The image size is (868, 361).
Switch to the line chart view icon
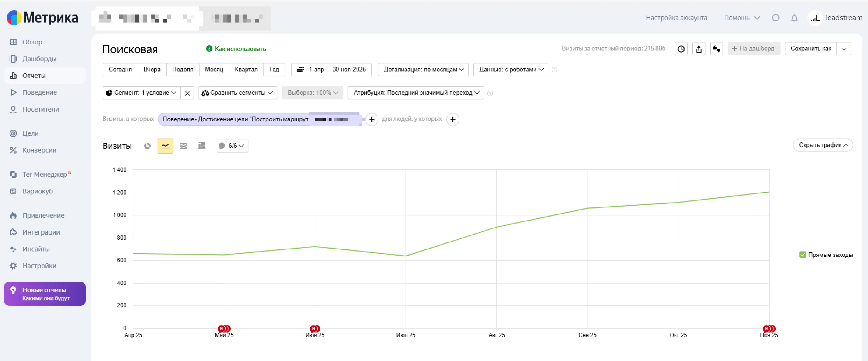click(165, 146)
